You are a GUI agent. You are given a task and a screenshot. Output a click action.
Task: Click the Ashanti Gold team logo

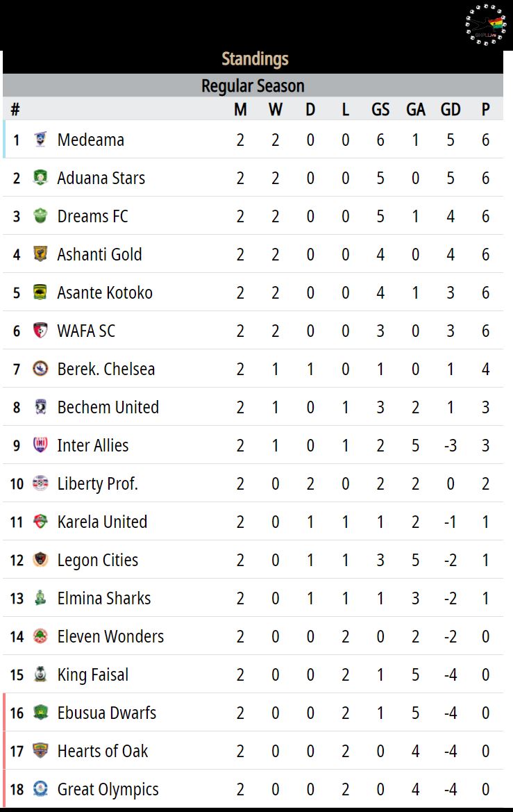40,254
